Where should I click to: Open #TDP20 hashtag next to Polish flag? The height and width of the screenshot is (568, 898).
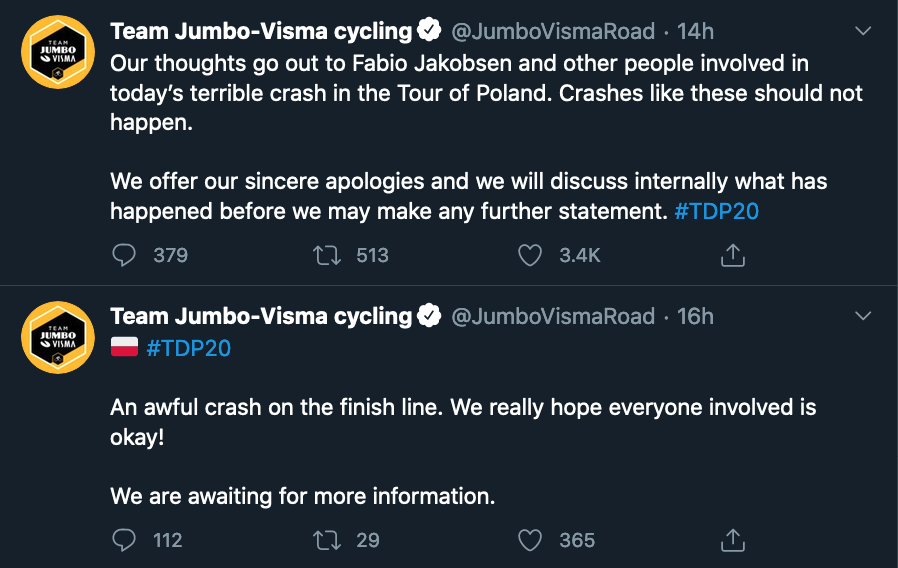[188, 348]
